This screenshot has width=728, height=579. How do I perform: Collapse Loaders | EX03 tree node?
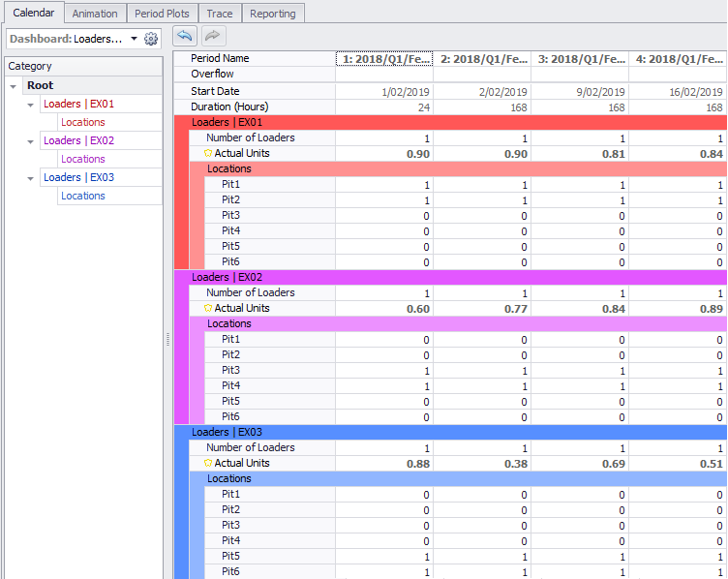[31, 178]
